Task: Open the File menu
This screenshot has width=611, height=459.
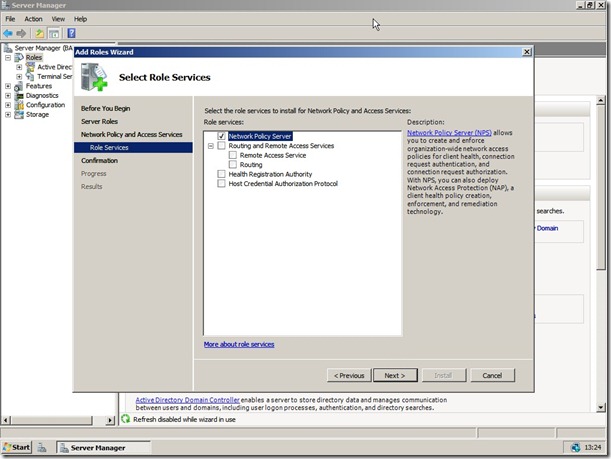Action: click(10, 19)
